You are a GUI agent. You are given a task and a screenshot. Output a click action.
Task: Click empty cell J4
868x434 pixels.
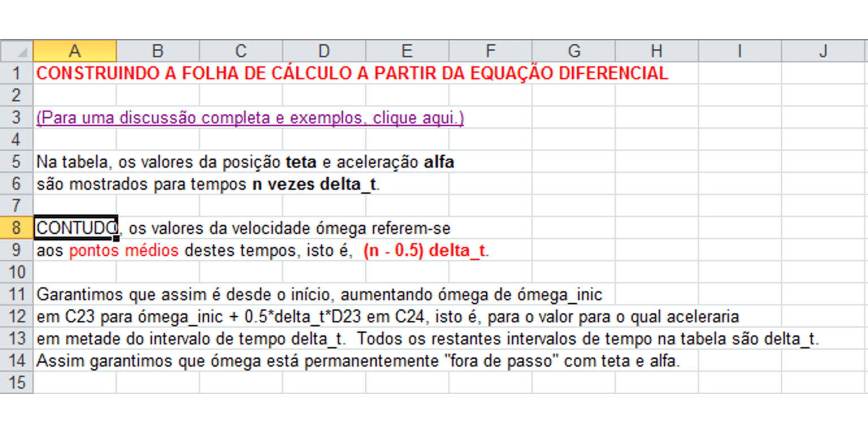click(x=824, y=139)
